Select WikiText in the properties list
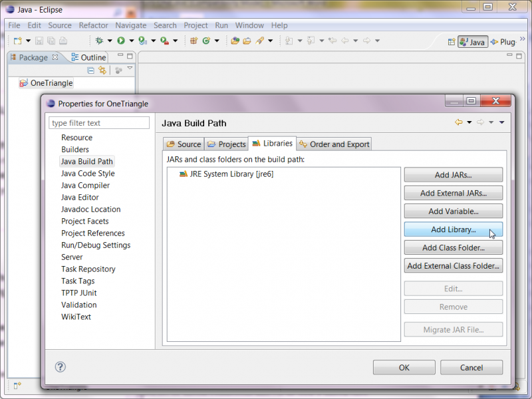The image size is (532, 399). (x=76, y=317)
